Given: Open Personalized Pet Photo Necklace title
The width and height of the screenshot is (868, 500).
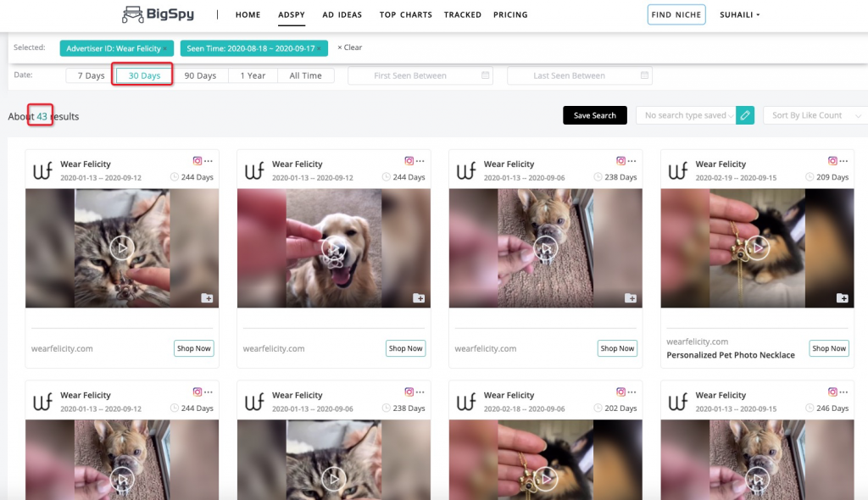Looking at the screenshot, I should coord(731,355).
